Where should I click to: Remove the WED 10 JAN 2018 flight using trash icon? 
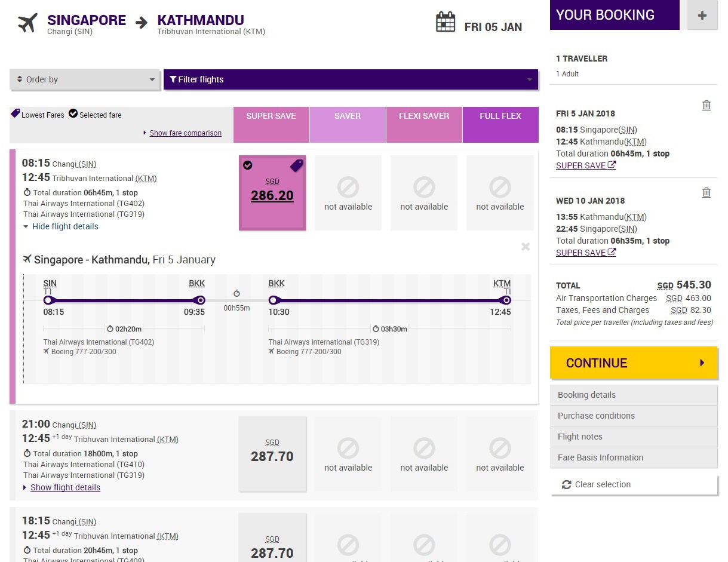(707, 192)
